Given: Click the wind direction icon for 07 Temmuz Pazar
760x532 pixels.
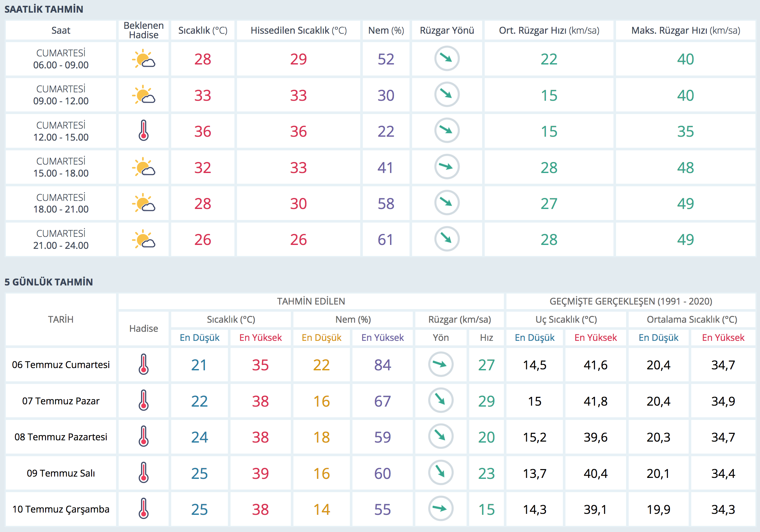Looking at the screenshot, I should (440, 400).
